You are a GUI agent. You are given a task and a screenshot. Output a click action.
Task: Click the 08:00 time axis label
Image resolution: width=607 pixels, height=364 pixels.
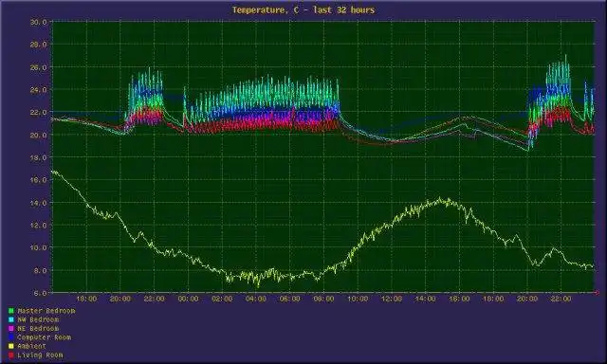(x=323, y=299)
